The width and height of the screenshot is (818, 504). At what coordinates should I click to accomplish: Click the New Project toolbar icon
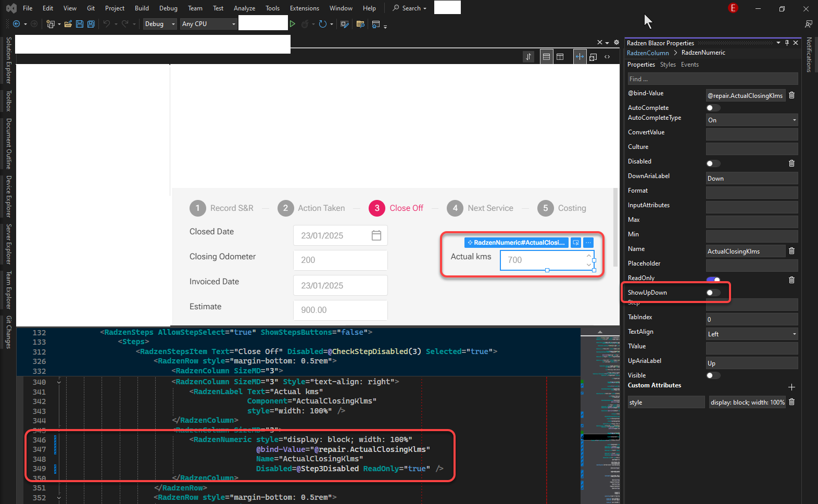[x=51, y=24]
